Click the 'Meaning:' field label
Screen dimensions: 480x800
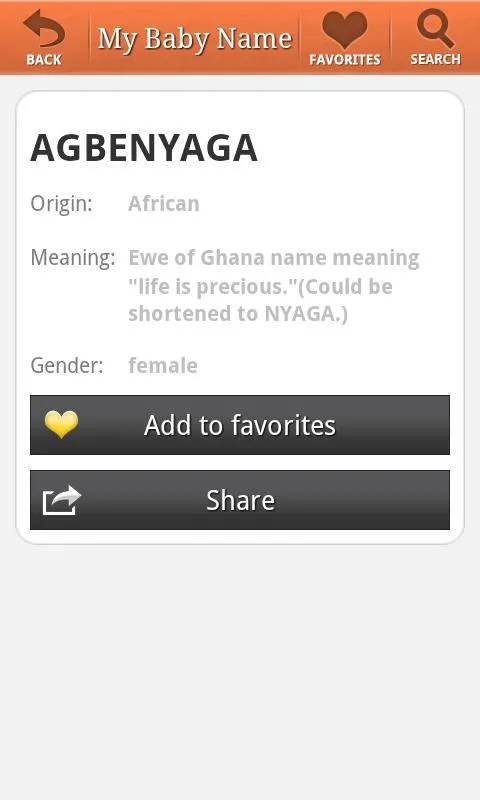coord(73,258)
